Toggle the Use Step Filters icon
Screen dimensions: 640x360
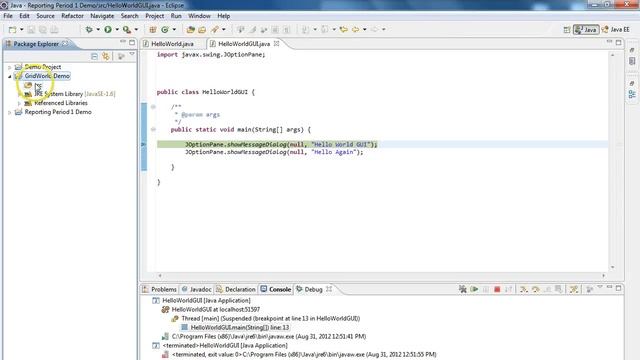coord(574,289)
